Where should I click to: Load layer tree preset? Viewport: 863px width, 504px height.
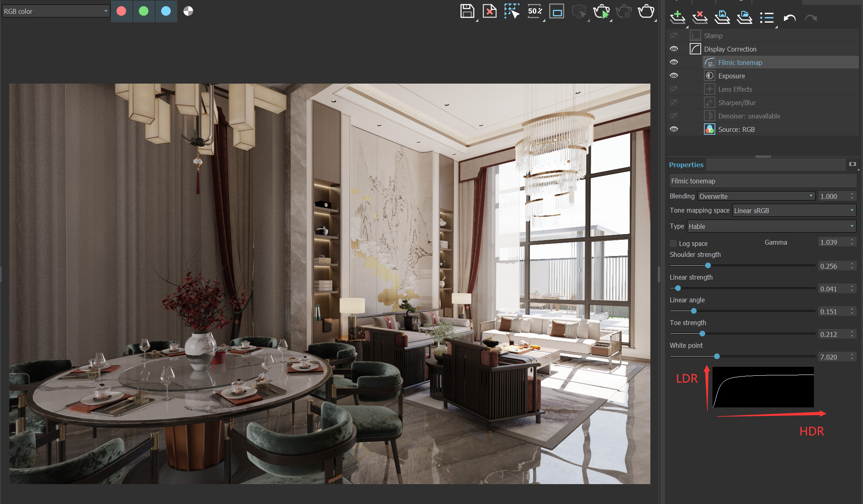point(745,17)
